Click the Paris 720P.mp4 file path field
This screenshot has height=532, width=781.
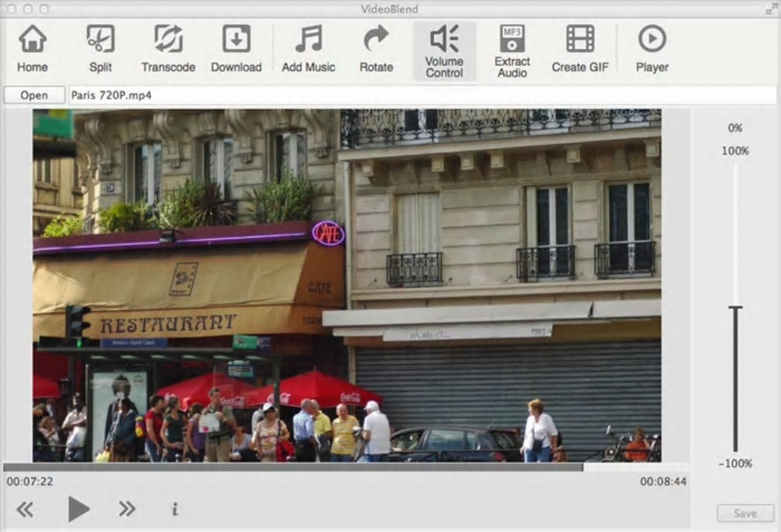(422, 95)
